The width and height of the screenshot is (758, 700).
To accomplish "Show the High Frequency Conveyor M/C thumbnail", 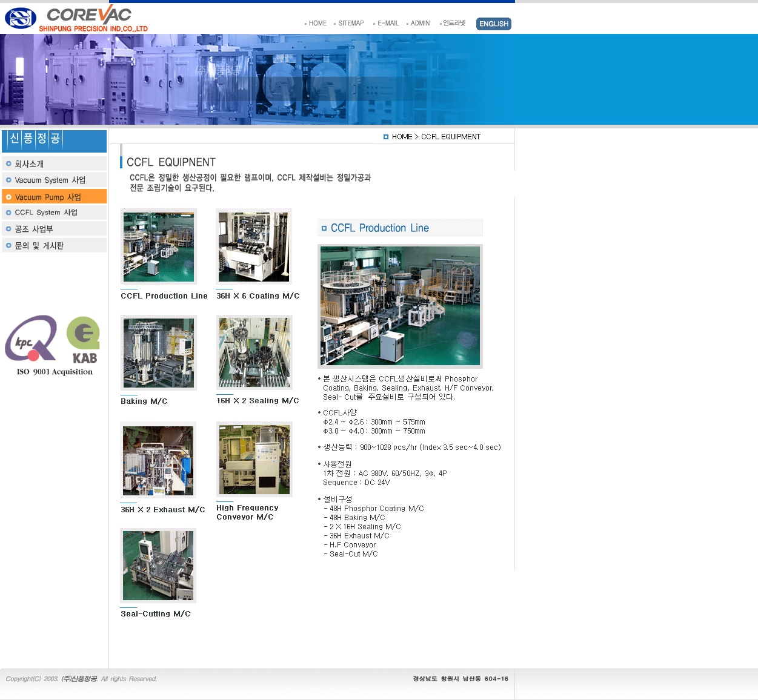I will [x=254, y=460].
